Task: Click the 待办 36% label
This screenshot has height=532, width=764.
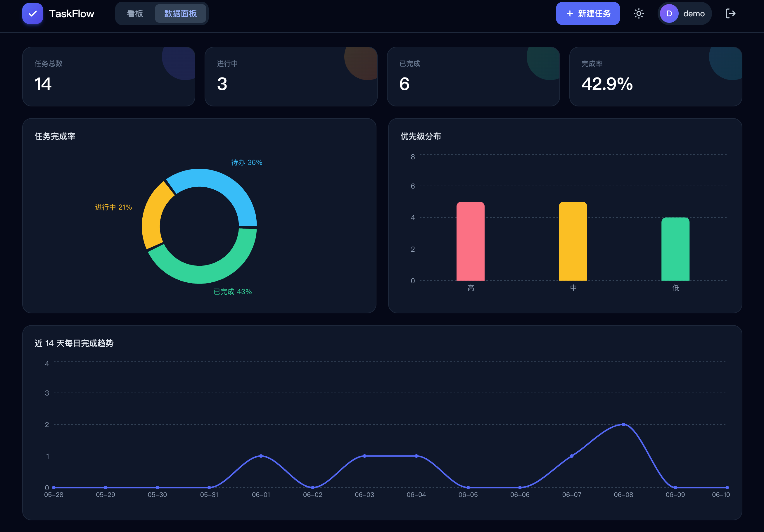Action: point(247,162)
